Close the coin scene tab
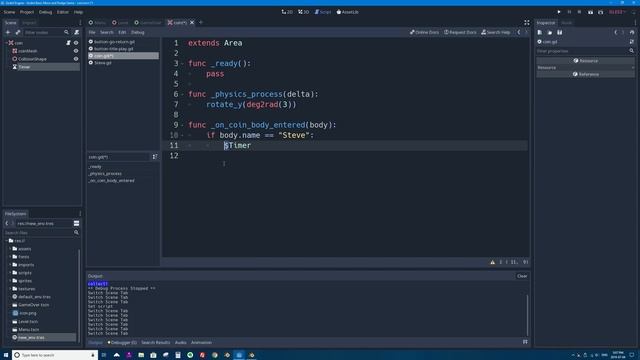Screen dimensions: 640x360 click(x=192, y=23)
